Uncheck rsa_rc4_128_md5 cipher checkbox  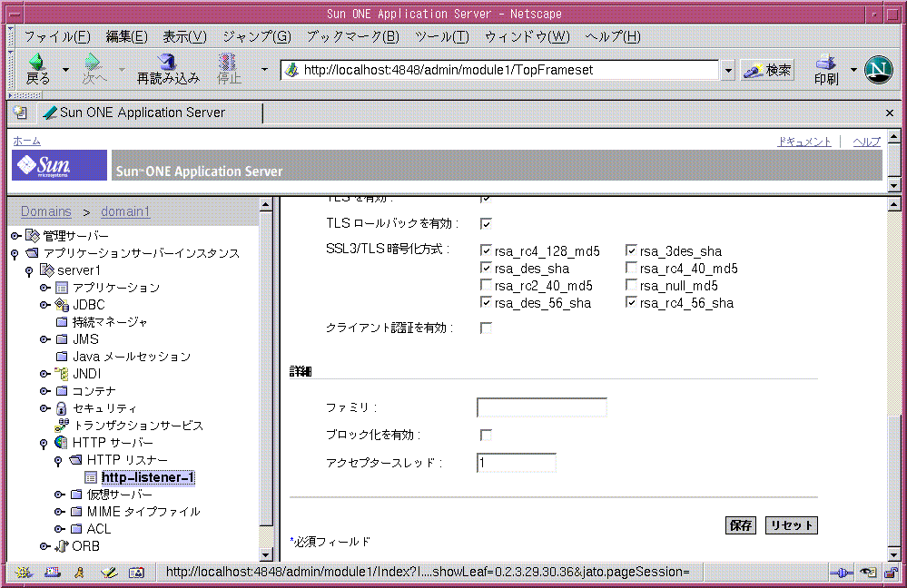tap(486, 251)
